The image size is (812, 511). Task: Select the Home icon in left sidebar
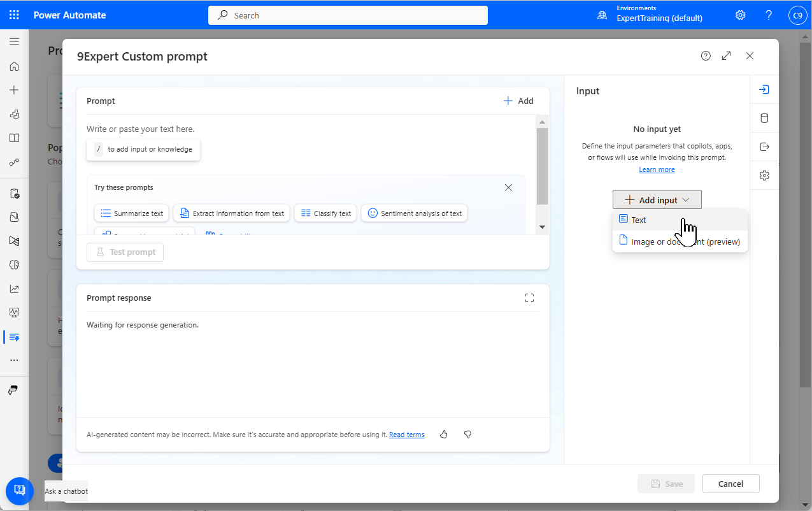tap(14, 66)
